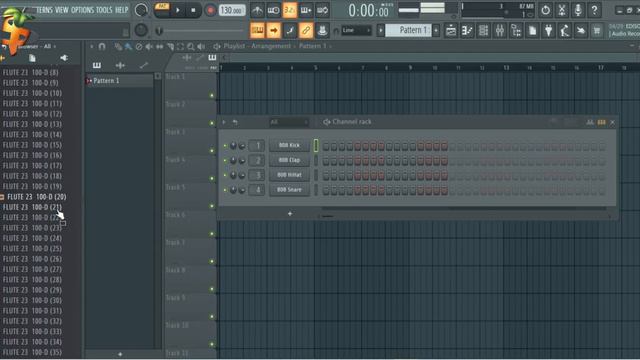Open the 808 Clap channel button

[289, 160]
